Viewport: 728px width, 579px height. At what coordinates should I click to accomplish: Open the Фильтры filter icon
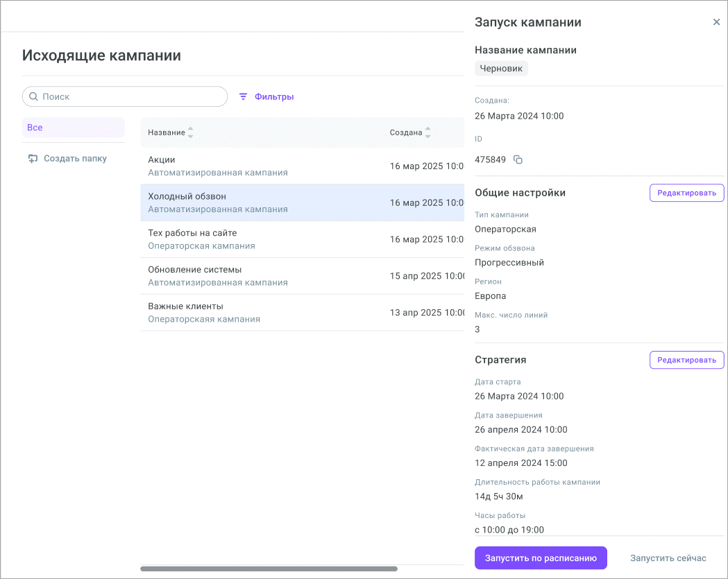tap(243, 97)
